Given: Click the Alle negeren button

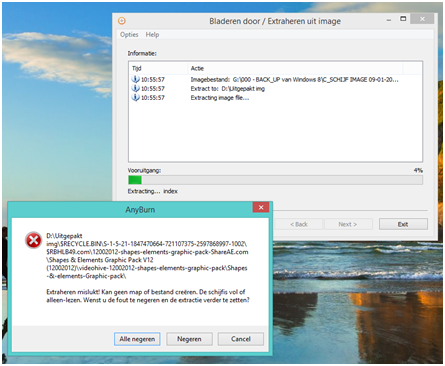Looking at the screenshot, I should [x=137, y=339].
